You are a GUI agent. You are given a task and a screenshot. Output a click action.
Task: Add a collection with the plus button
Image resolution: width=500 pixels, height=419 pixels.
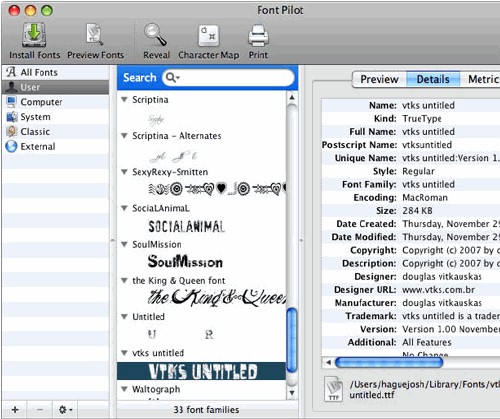pos(15,409)
